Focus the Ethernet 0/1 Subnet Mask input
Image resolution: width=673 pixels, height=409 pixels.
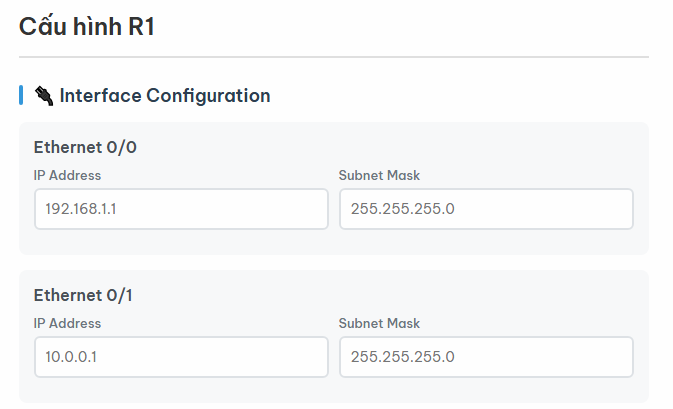coord(486,357)
